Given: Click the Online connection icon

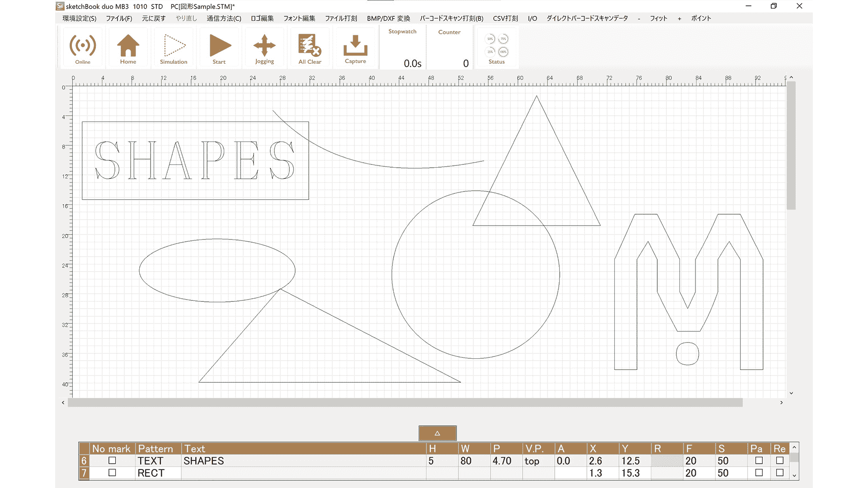Looking at the screenshot, I should coord(83,45).
